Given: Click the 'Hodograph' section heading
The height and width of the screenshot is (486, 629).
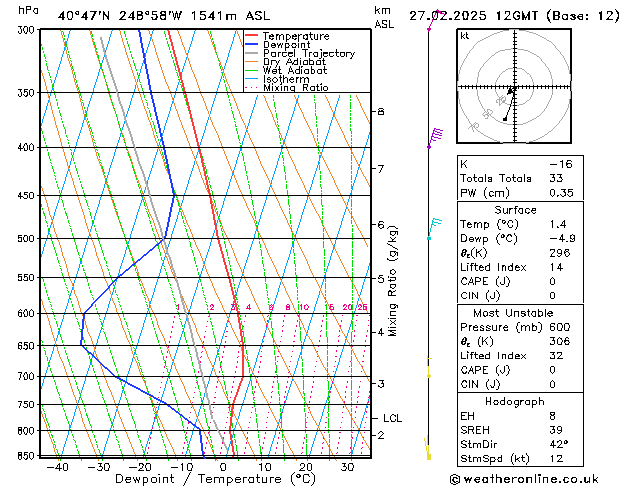Looking at the screenshot, I should pyautogui.click(x=515, y=401).
